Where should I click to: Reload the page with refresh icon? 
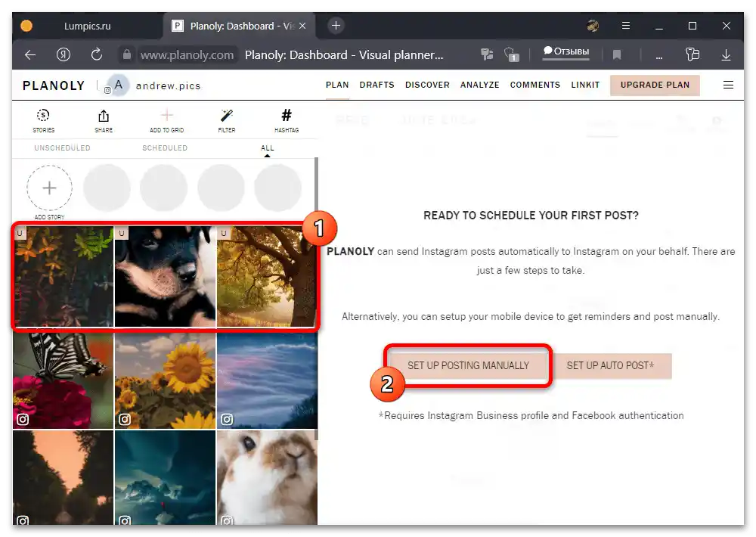[97, 54]
